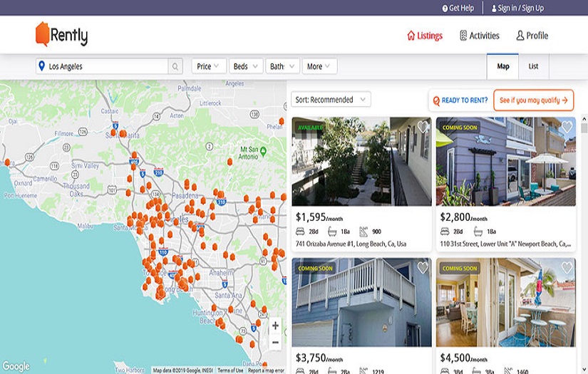Favorite the $4,500 listing with heart icon
This screenshot has width=588, height=374.
tap(567, 268)
